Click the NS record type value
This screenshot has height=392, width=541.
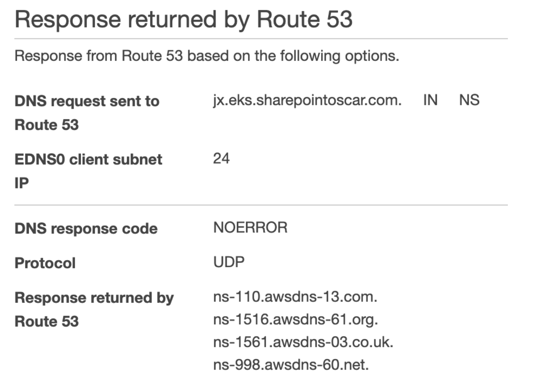click(469, 100)
